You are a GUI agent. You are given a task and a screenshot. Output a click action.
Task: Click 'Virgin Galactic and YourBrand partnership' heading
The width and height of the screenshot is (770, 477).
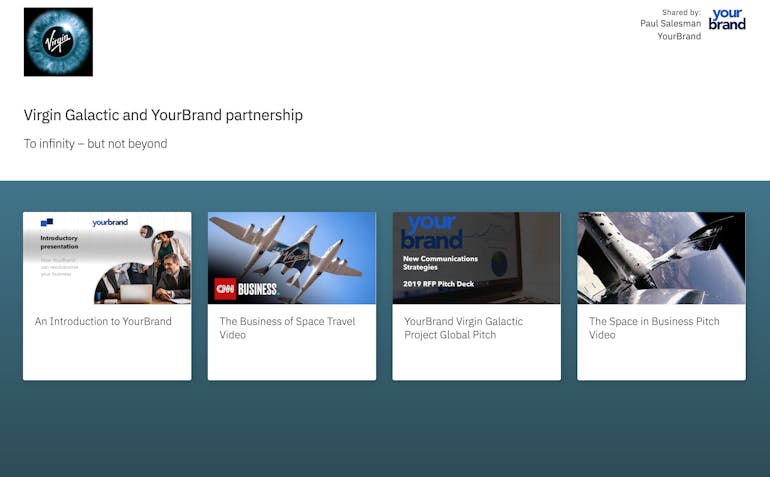163,115
